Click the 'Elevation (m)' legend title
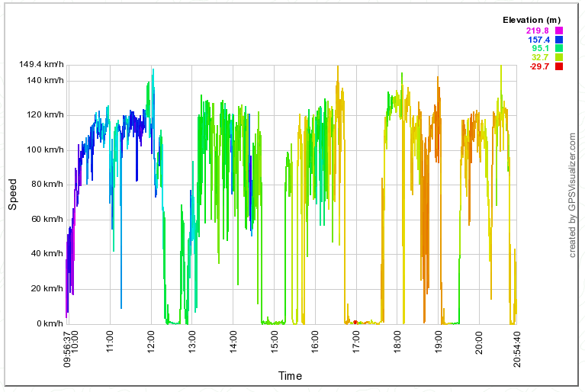Screen dimensions: 585x392 click(x=532, y=20)
